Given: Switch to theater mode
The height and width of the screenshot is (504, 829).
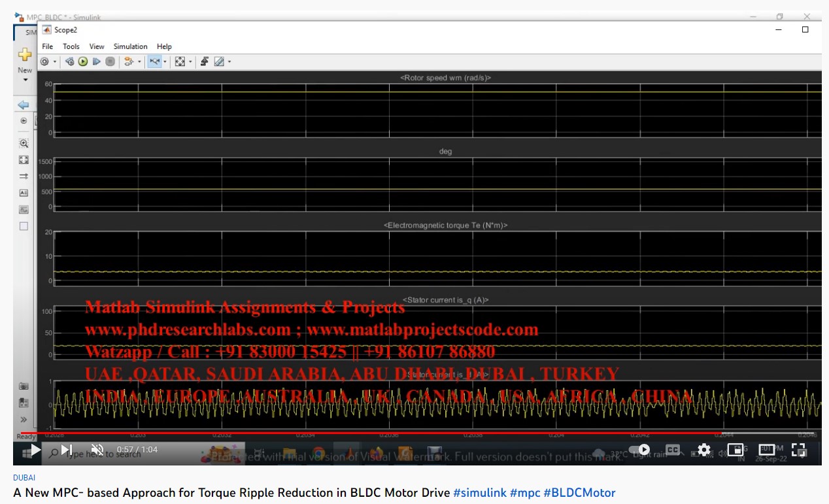Looking at the screenshot, I should [x=767, y=450].
